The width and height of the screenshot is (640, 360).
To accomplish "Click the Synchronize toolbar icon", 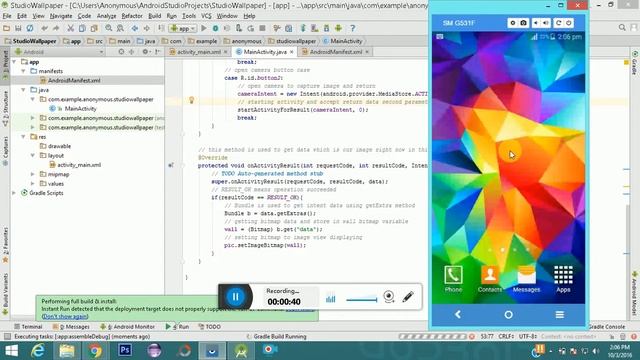I will click(x=30, y=28).
